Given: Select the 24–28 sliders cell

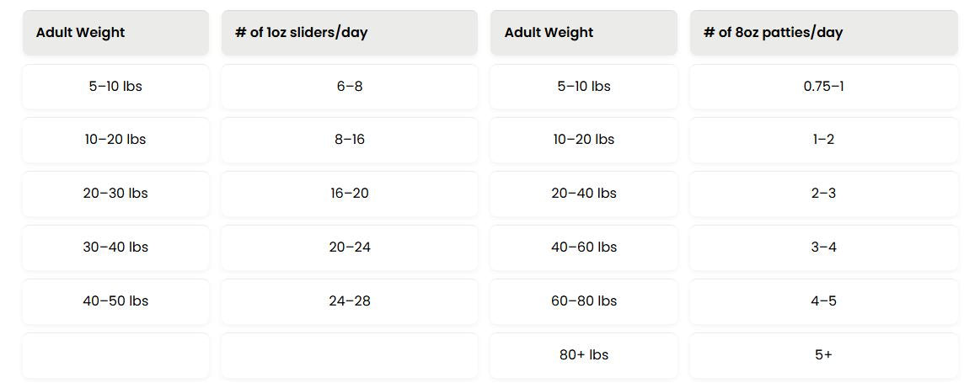Looking at the screenshot, I should [x=349, y=301].
